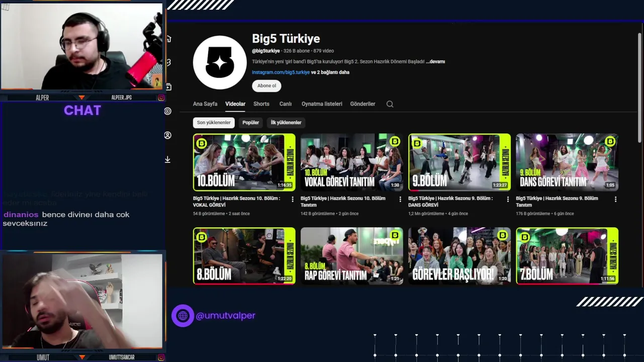Select the Son yüklenenler filter chip

coord(214,123)
